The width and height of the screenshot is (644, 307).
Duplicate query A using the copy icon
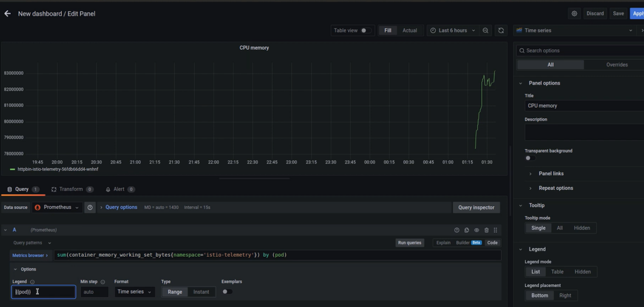coord(467,230)
